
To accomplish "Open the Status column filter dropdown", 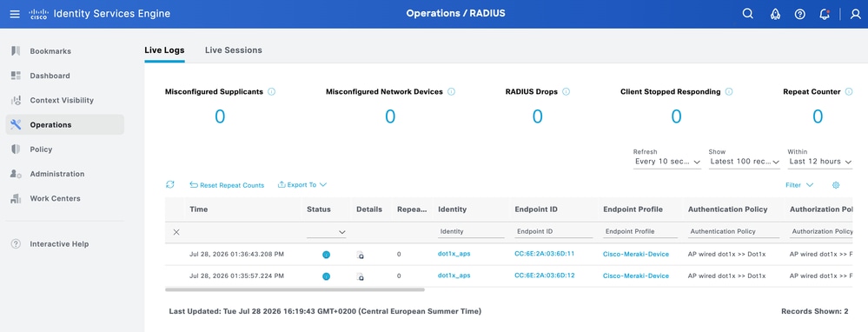I will [327, 232].
